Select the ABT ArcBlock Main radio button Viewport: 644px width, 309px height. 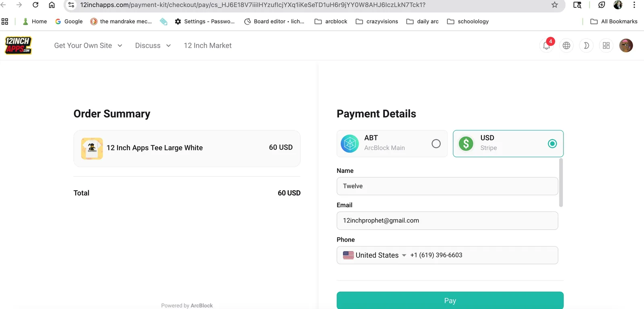point(436,143)
